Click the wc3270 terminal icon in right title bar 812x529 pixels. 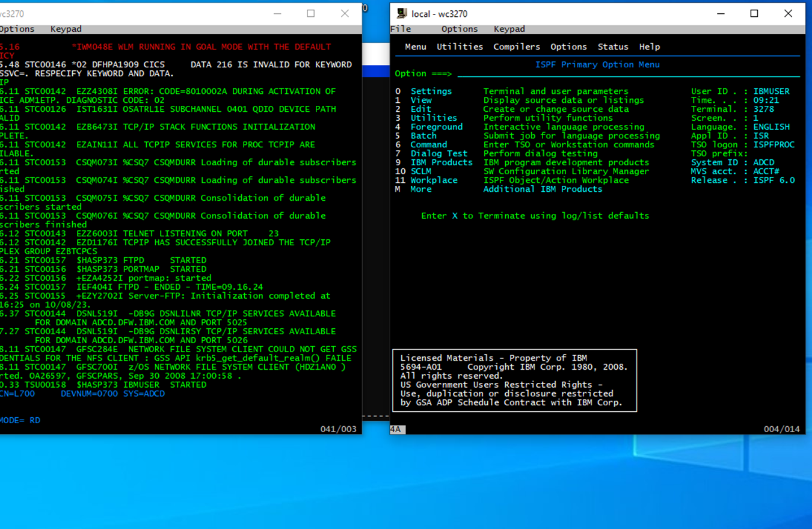[402, 13]
